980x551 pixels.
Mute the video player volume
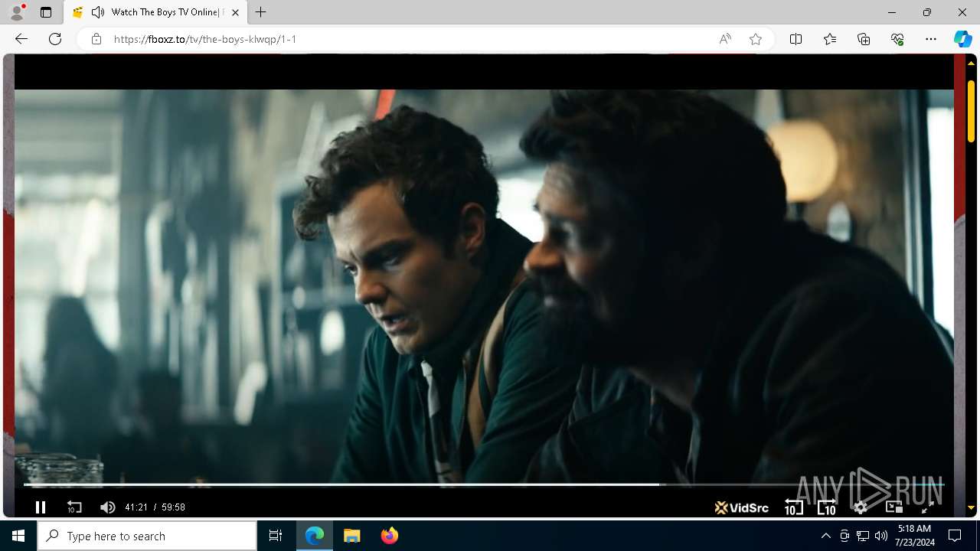tap(108, 507)
